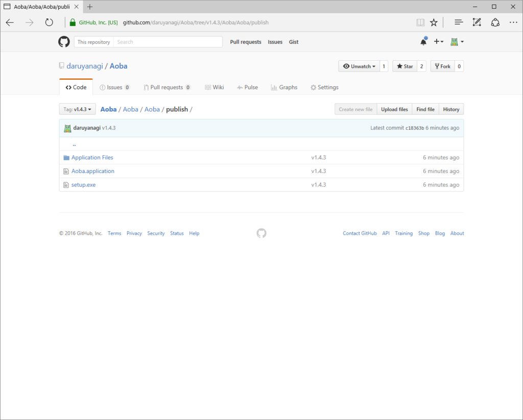
Task: Go up via the .. parent link
Action: (x=74, y=144)
